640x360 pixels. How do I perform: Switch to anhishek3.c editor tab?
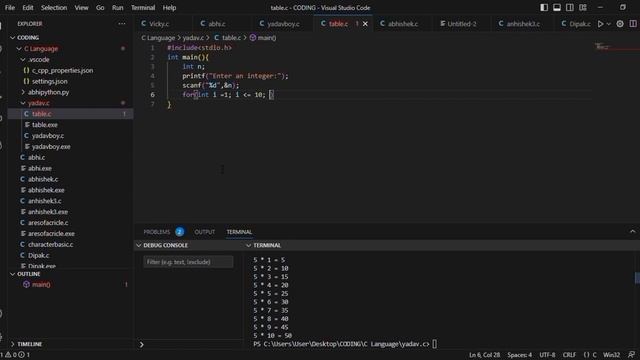[x=523, y=24]
